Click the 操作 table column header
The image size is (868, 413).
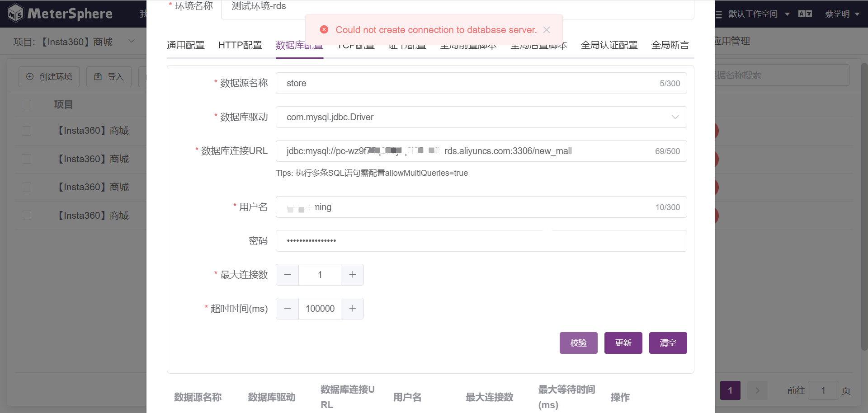coord(620,397)
